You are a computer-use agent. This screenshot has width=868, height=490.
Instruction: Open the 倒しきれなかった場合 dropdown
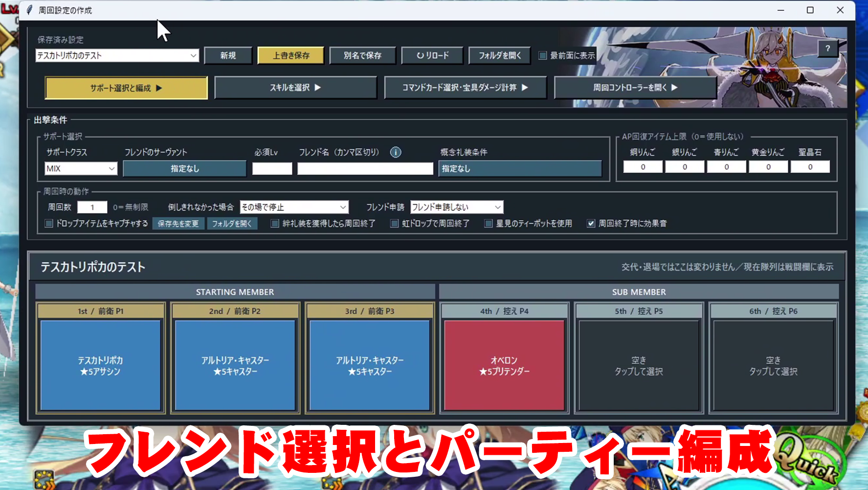tap(294, 207)
